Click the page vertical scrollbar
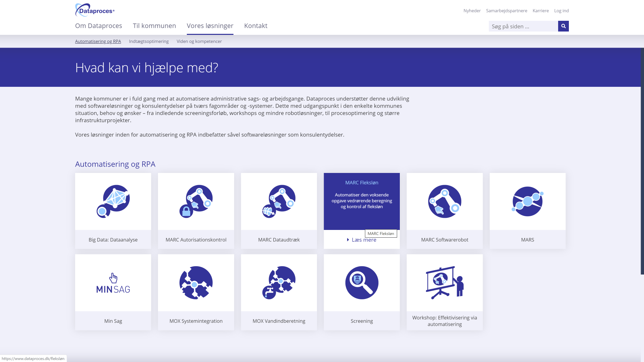The width and height of the screenshot is (644, 362). (642, 161)
